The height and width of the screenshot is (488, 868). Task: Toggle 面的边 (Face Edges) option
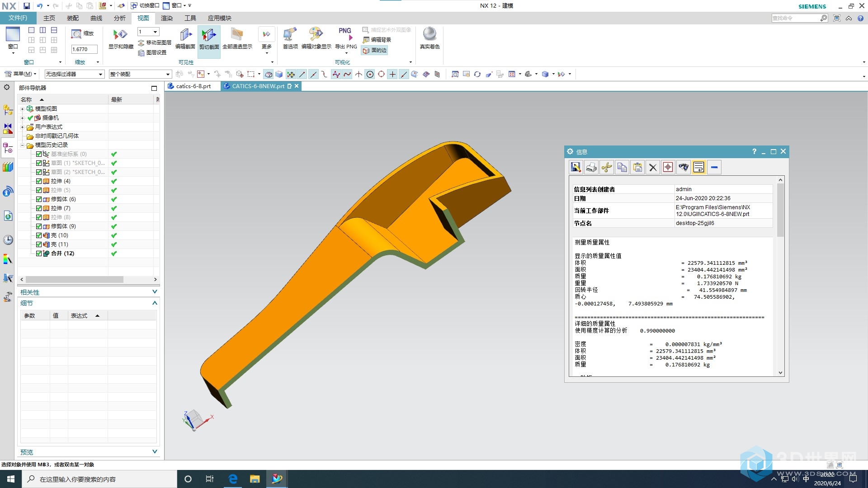[x=375, y=51]
